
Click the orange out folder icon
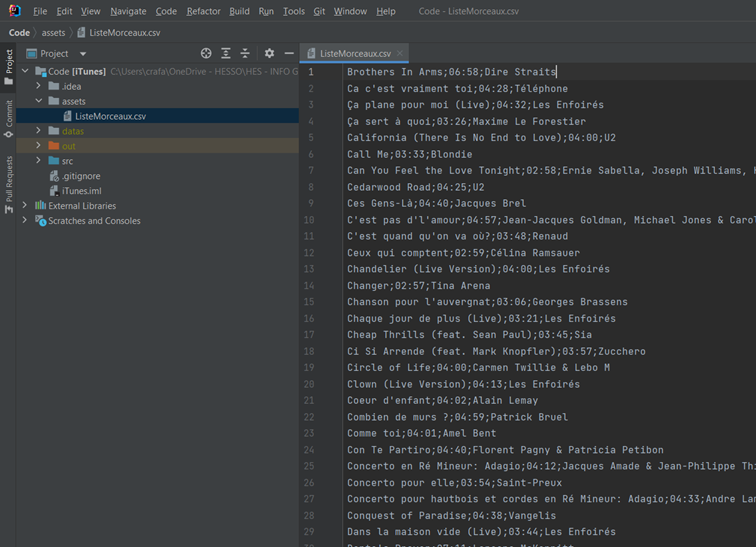(x=54, y=146)
